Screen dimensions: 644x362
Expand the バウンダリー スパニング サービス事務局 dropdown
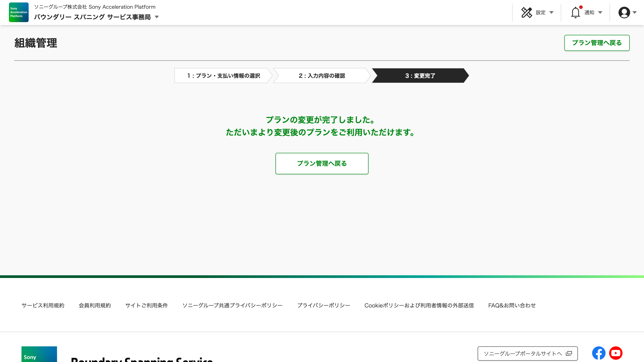click(157, 17)
